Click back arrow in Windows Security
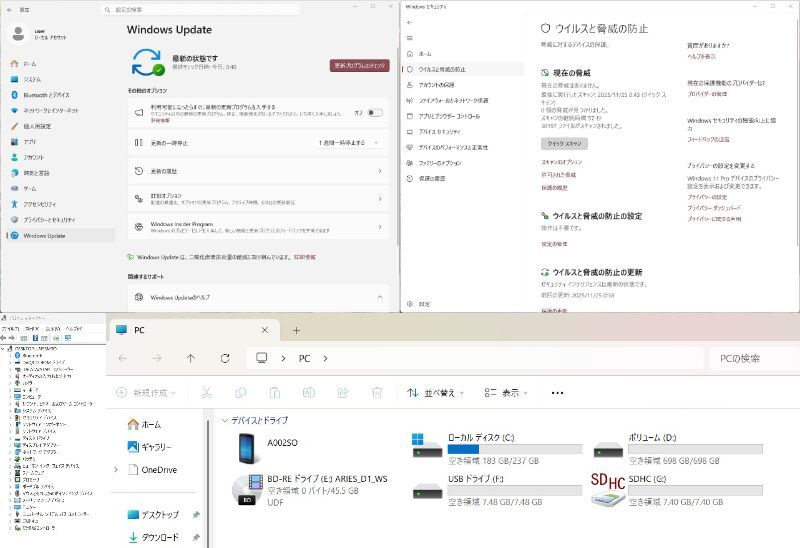The height and width of the screenshot is (548, 800). [x=410, y=22]
